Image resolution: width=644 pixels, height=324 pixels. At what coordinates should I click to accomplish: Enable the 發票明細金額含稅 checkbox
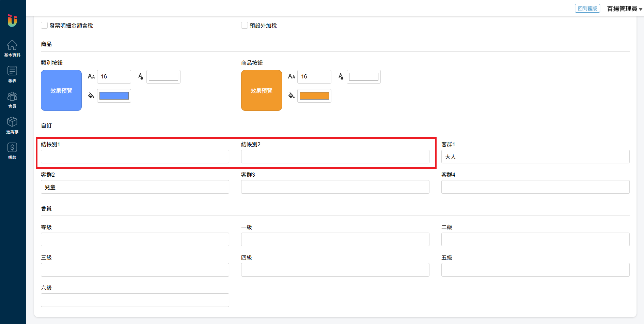click(x=44, y=26)
